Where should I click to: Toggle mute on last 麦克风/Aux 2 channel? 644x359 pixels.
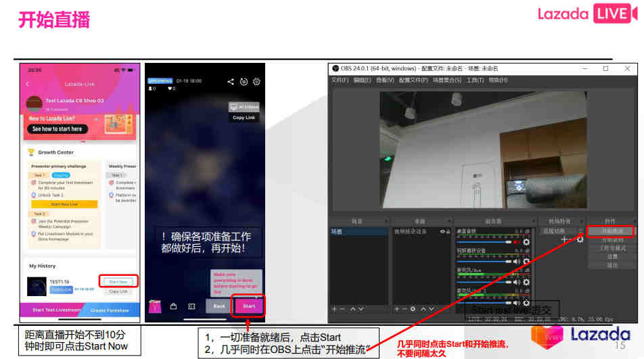click(516, 303)
